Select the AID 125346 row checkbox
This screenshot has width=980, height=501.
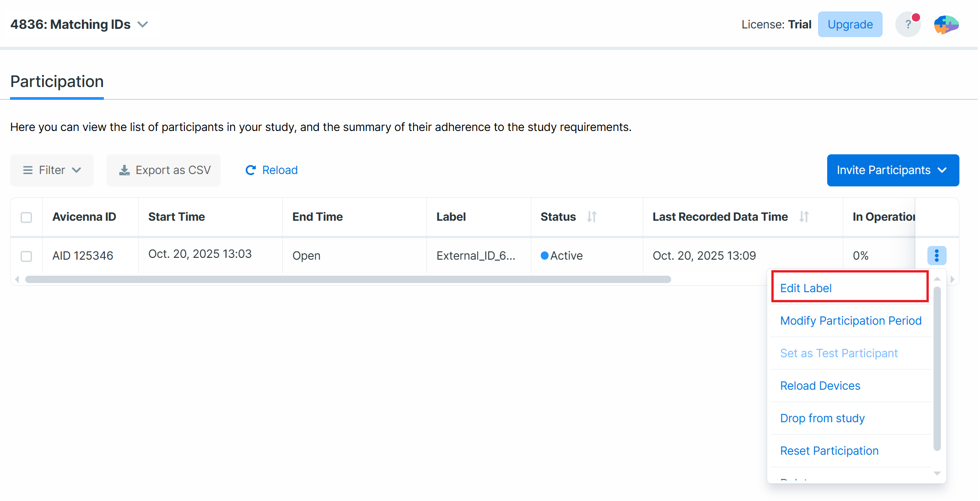[27, 256]
